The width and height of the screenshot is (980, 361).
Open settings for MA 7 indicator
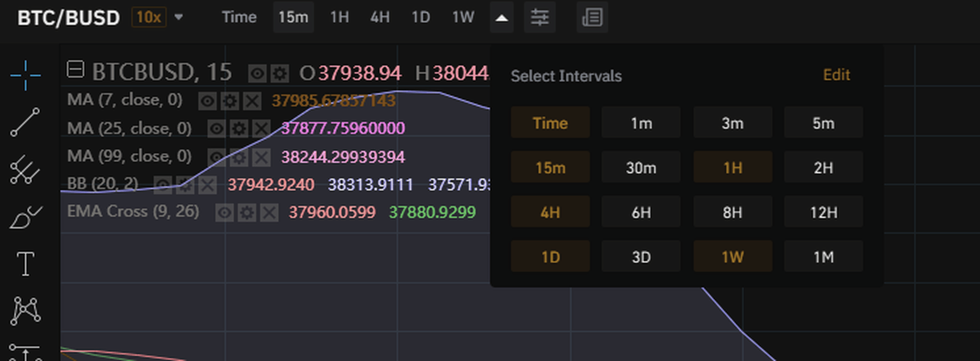point(230,101)
